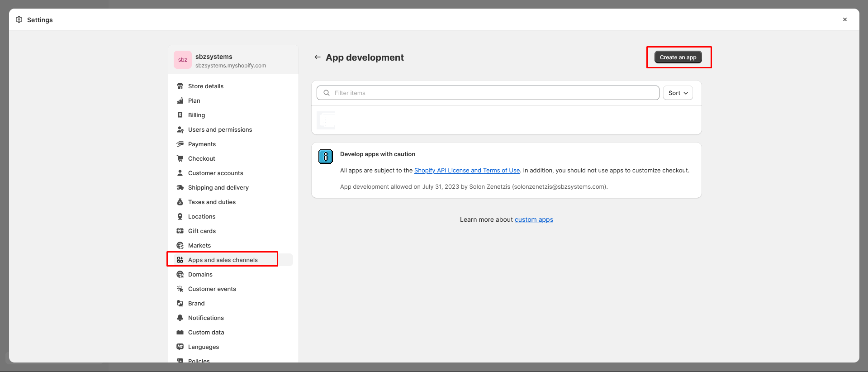Open Billing settings
868x372 pixels.
233,115
